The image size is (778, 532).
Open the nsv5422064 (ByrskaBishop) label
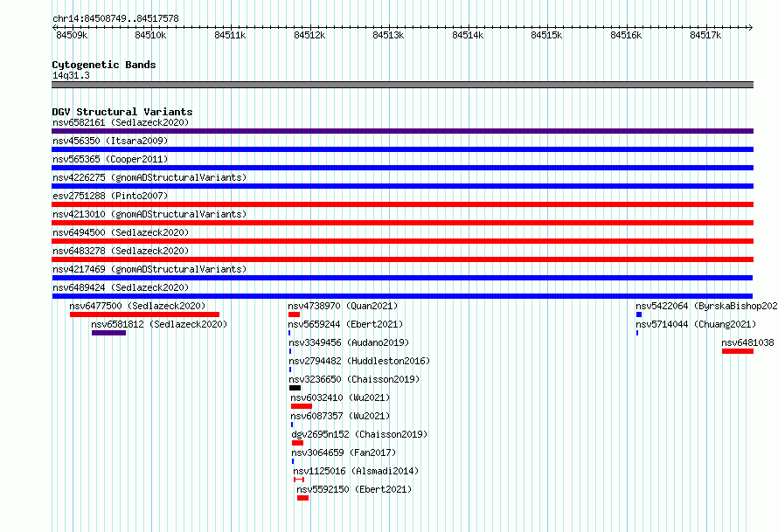706,306
